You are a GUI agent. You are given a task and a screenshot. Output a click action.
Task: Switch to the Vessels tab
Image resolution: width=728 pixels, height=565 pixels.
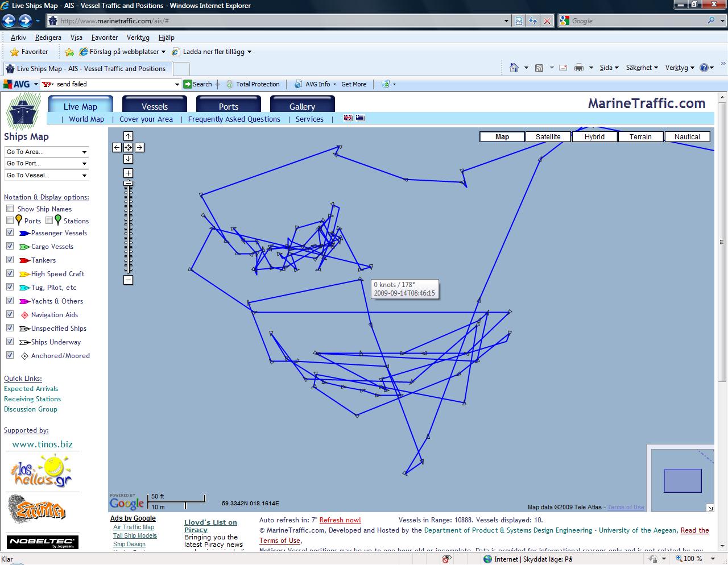pos(155,105)
